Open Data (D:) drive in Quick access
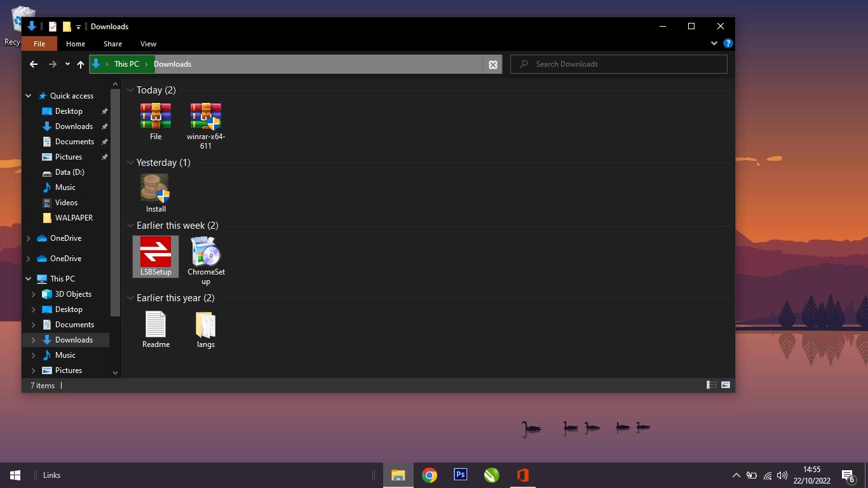This screenshot has height=488, width=868. tap(69, 172)
